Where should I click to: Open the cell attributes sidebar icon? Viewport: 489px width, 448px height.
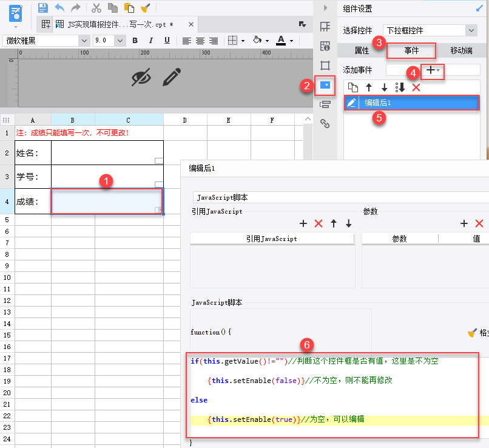[325, 27]
